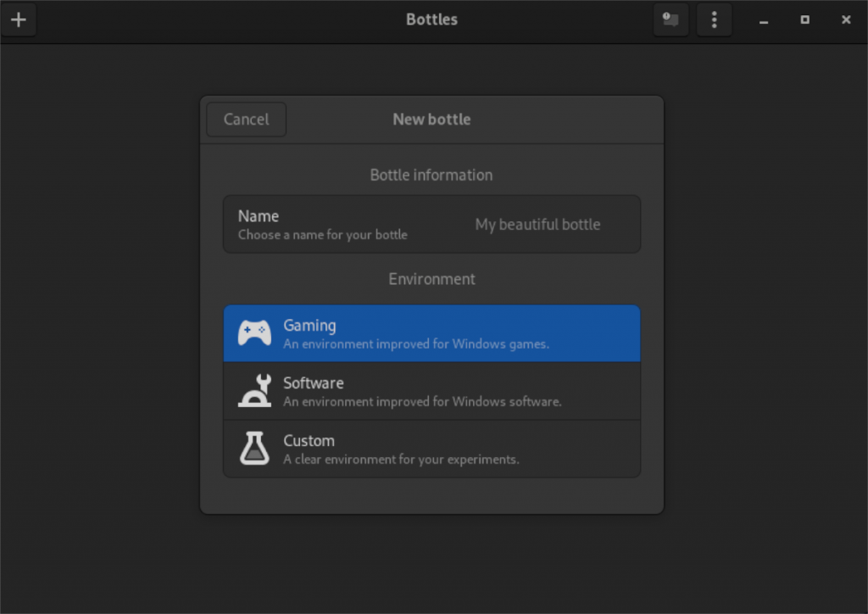The height and width of the screenshot is (614, 868).
Task: Open the three-dot menu icon in the header
Action: [714, 20]
